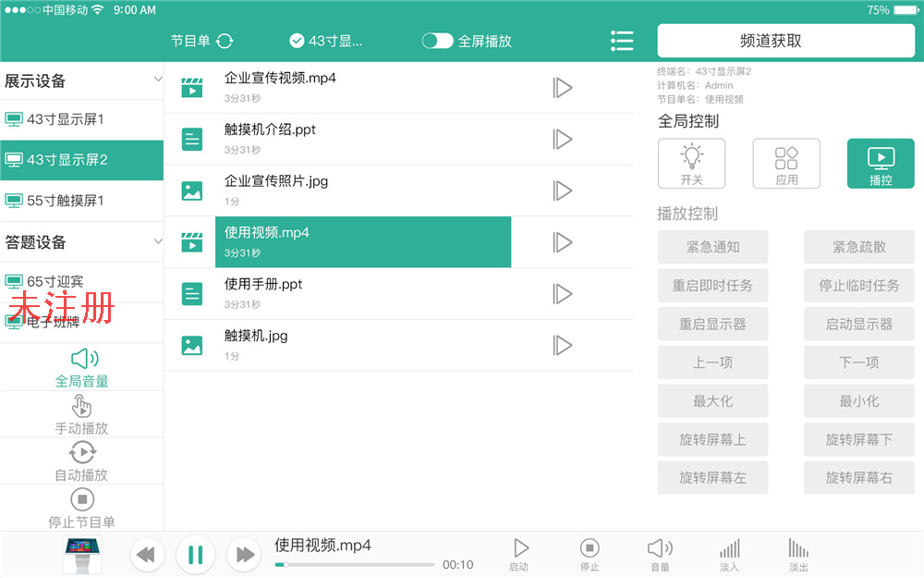Open the 应用 application control panel
924x578 pixels.
click(x=786, y=164)
